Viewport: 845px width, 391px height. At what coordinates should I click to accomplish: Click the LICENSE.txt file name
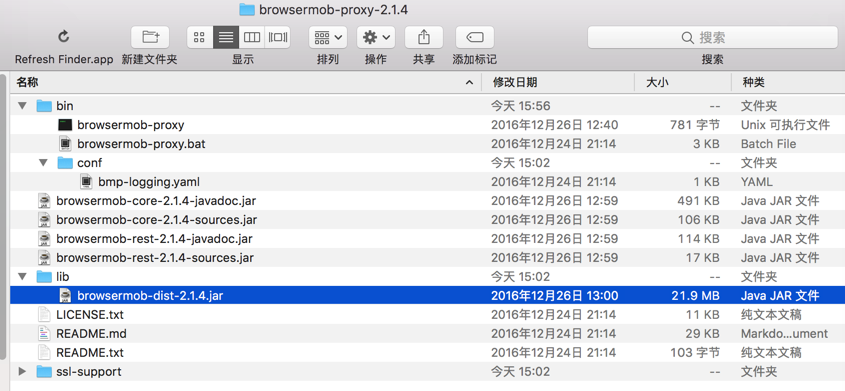89,315
